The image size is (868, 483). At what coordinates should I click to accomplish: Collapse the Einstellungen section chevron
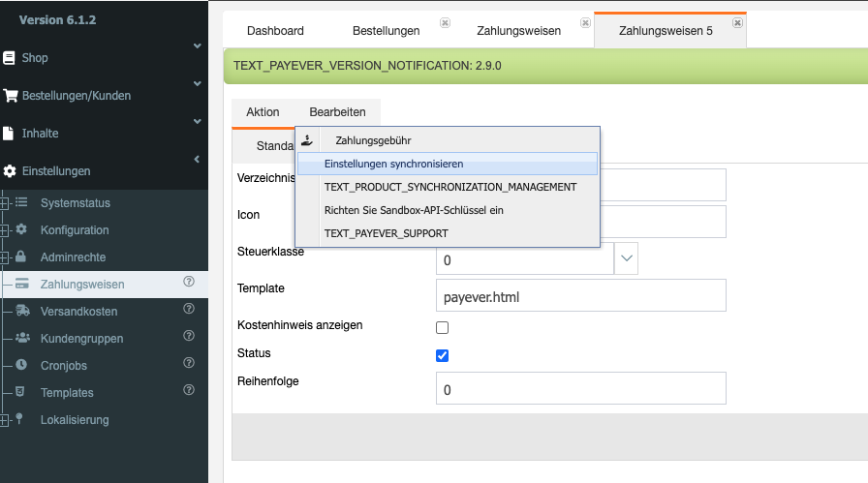coord(197,160)
